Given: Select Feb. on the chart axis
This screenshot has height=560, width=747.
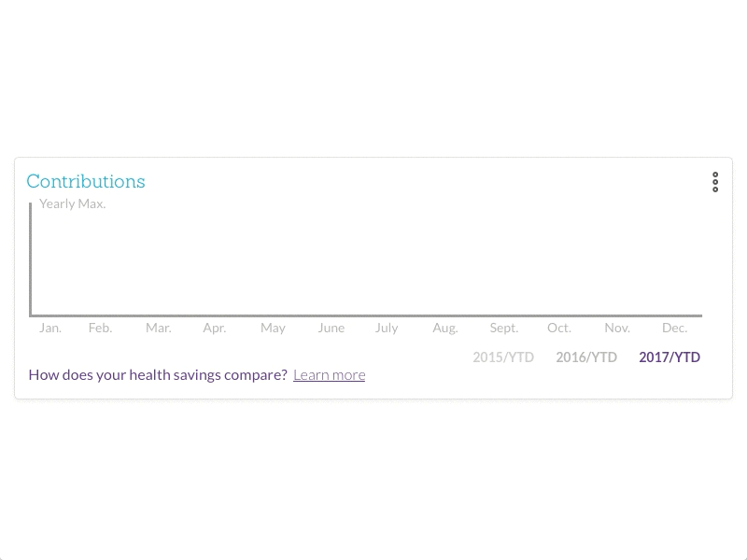Looking at the screenshot, I should click(x=100, y=328).
